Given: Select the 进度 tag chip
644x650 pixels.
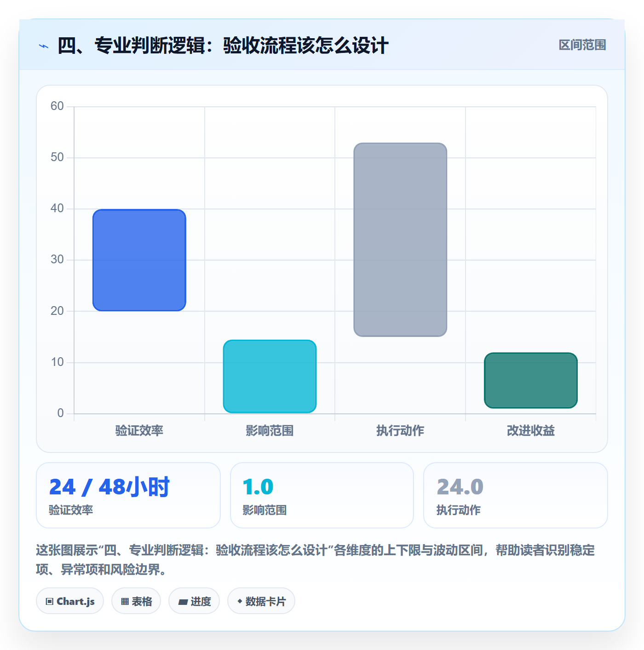Looking at the screenshot, I should [x=194, y=601].
